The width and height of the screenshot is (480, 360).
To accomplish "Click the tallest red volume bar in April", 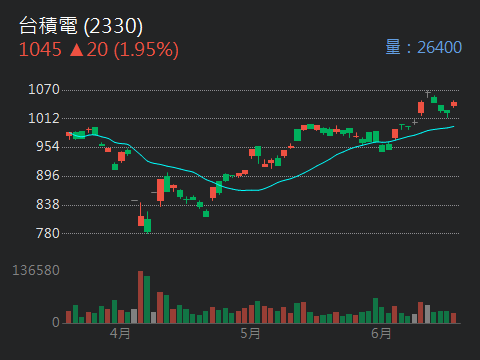I will pyautogui.click(x=140, y=297).
